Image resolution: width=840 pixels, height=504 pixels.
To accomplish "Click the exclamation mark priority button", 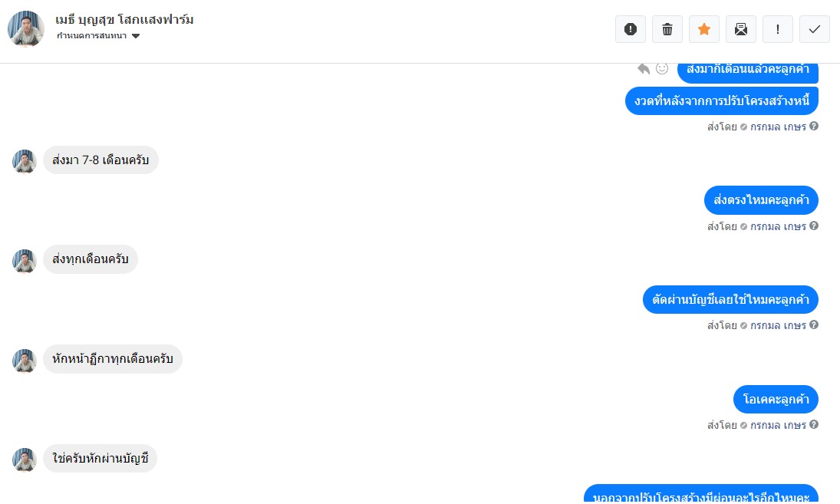I will coord(778,29).
